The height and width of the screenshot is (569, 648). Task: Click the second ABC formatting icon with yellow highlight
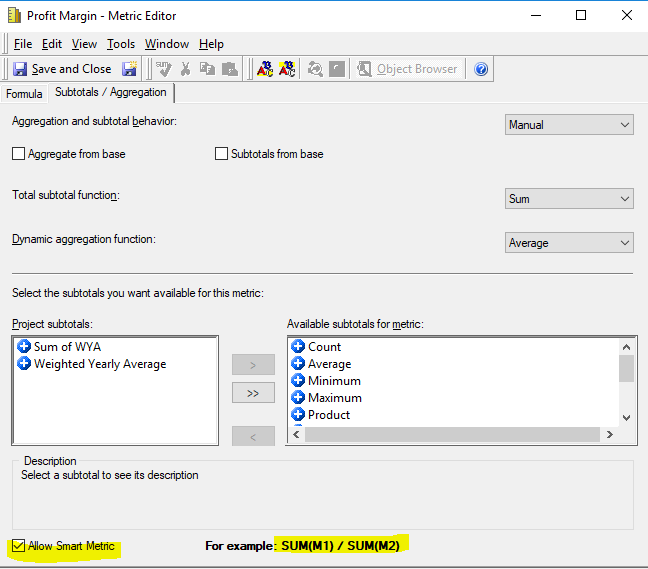[x=287, y=69]
